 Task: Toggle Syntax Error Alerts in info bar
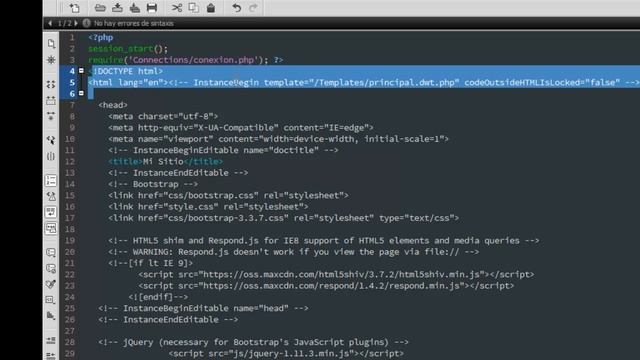[x=51, y=228]
